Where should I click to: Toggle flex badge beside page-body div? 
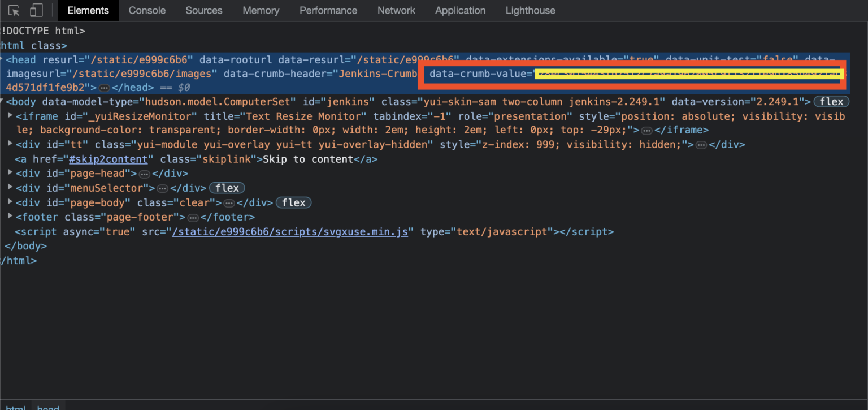tap(293, 202)
